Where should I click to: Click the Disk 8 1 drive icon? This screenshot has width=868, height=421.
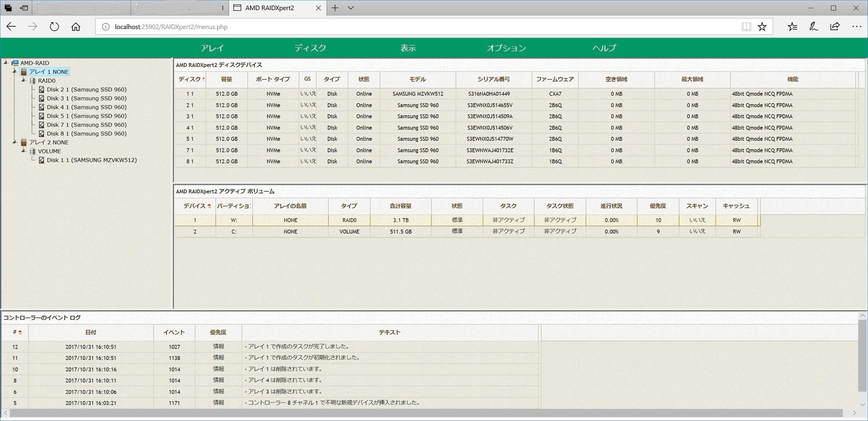[x=42, y=133]
